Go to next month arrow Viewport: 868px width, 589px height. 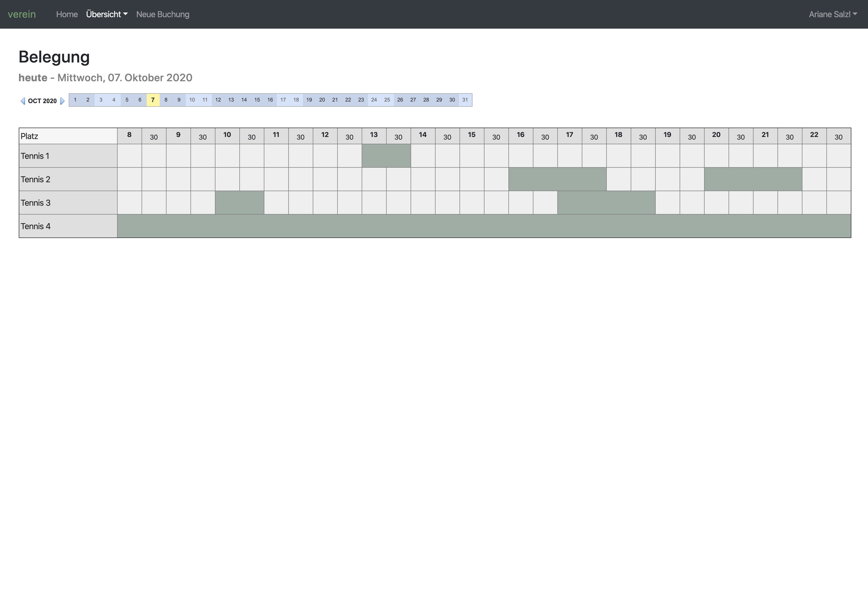(x=62, y=101)
